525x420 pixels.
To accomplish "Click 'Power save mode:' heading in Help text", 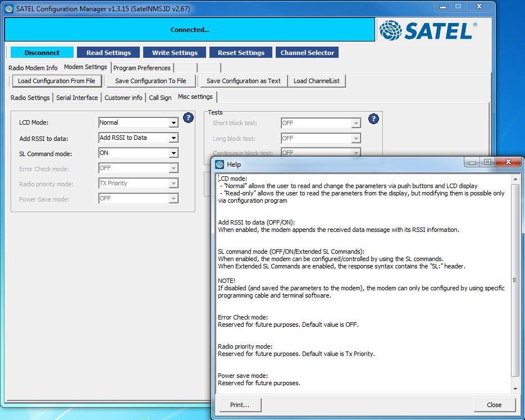I will [x=243, y=376].
